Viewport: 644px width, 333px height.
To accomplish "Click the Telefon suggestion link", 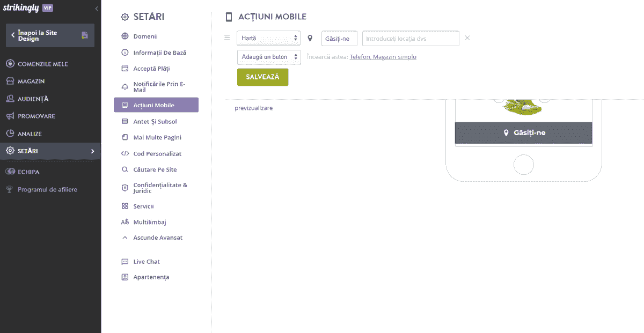I will [360, 57].
